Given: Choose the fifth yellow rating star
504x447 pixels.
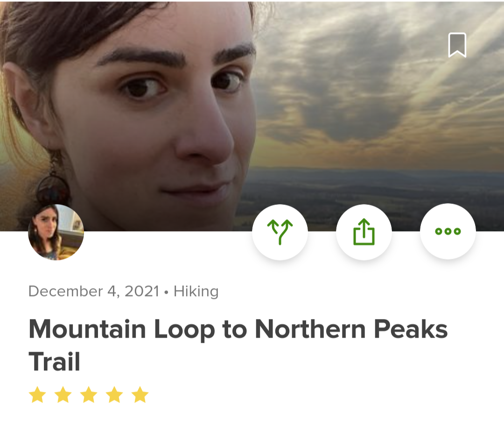Looking at the screenshot, I should click(140, 395).
